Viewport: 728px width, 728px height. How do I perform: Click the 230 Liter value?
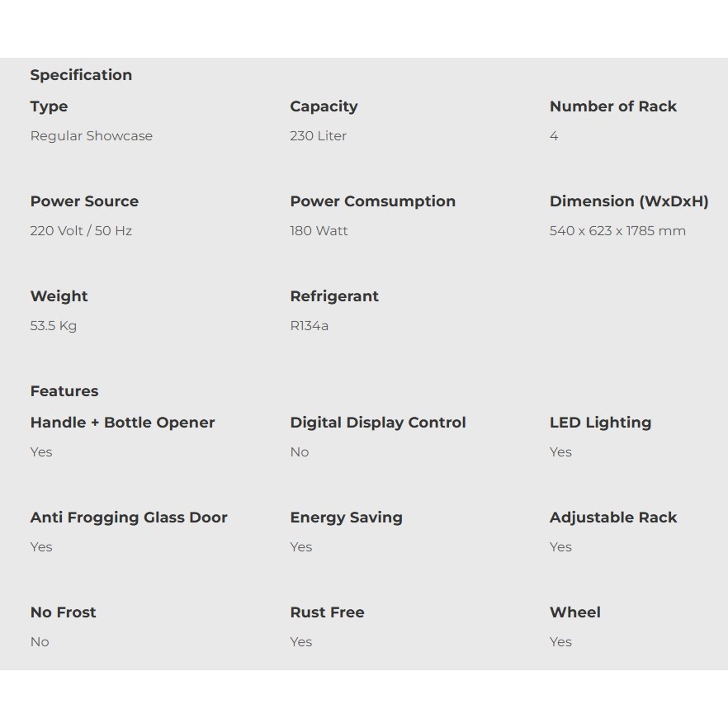point(318,136)
